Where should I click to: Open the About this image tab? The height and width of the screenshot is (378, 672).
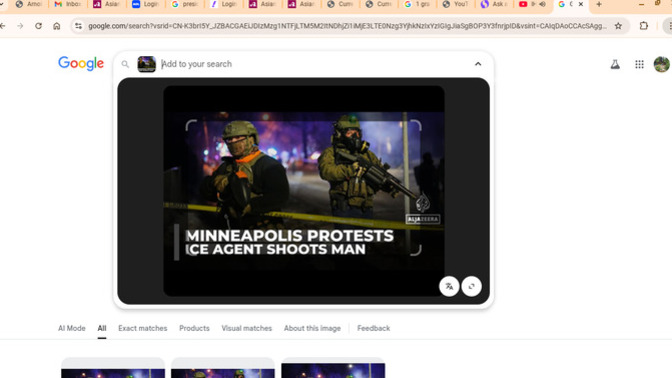click(x=312, y=328)
